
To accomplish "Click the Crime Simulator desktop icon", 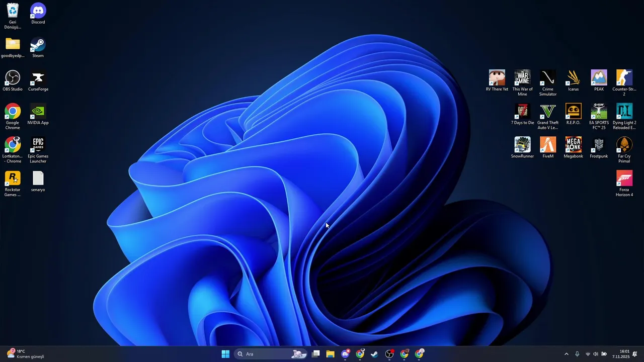I will [548, 83].
